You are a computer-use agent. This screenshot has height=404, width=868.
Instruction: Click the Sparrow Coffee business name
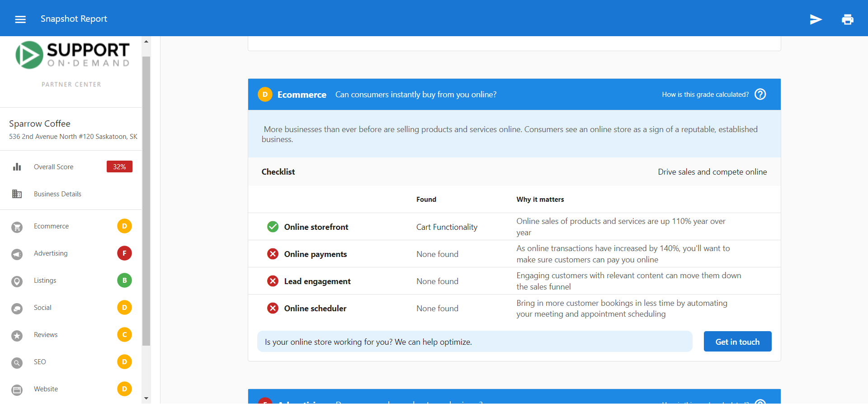(40, 124)
